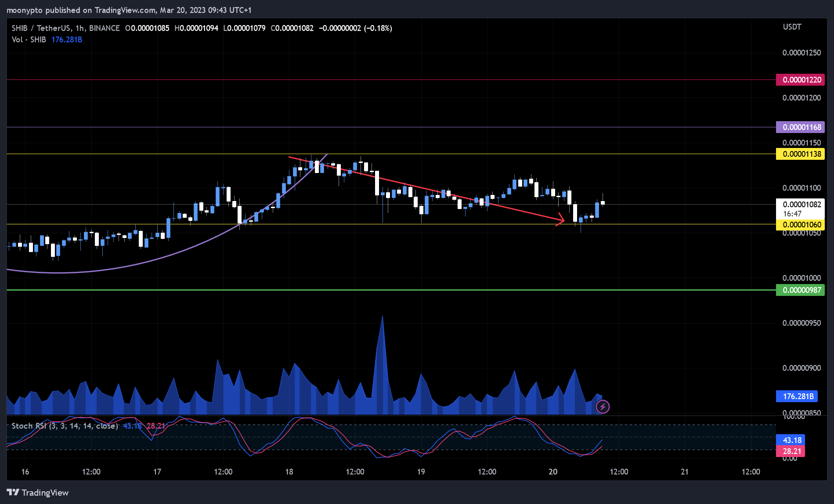Screen dimensions: 834x504
Task: Click the yellow 0.00001138 price label
Action: (801, 154)
